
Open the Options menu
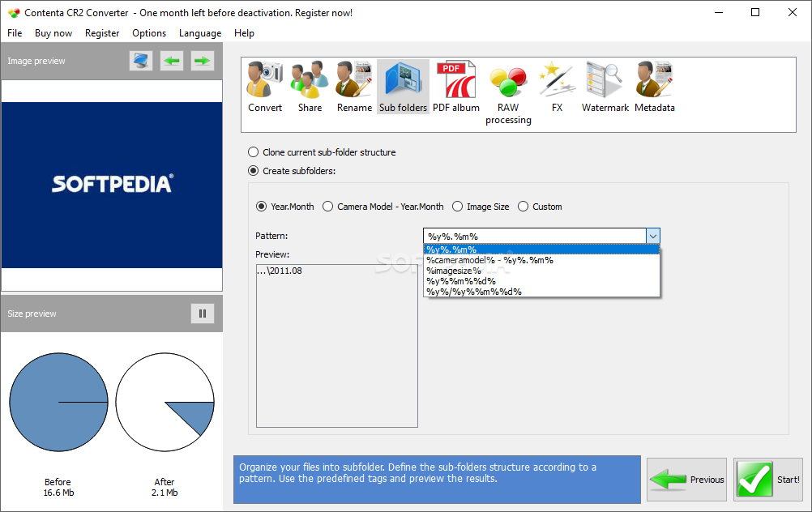click(x=149, y=33)
